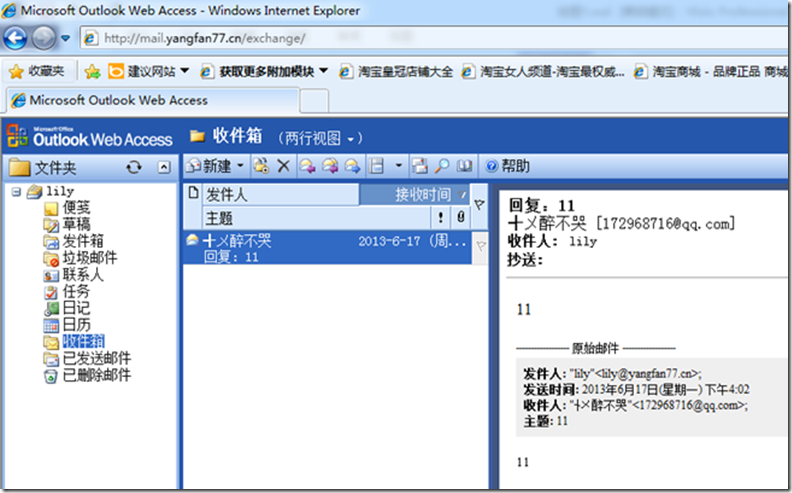This screenshot has height=493, width=792.
Task: Click the Reply toolbar icon
Action: [307, 166]
